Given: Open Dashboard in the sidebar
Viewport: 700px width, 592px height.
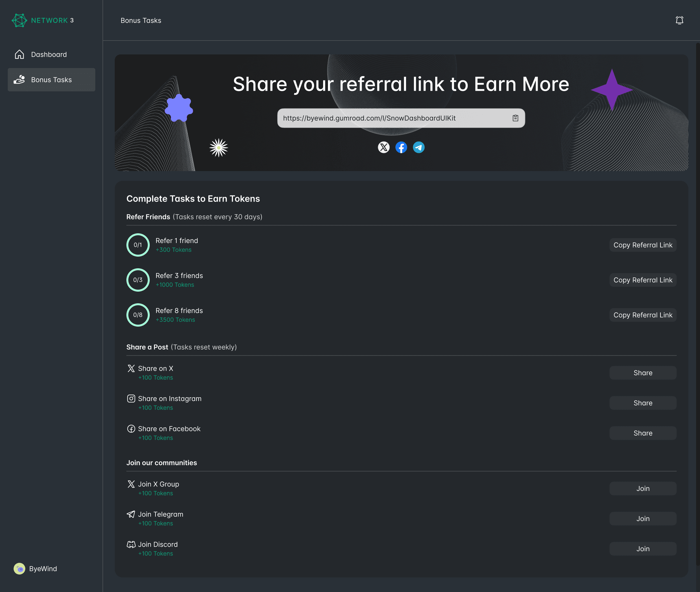Looking at the screenshot, I should tap(49, 54).
